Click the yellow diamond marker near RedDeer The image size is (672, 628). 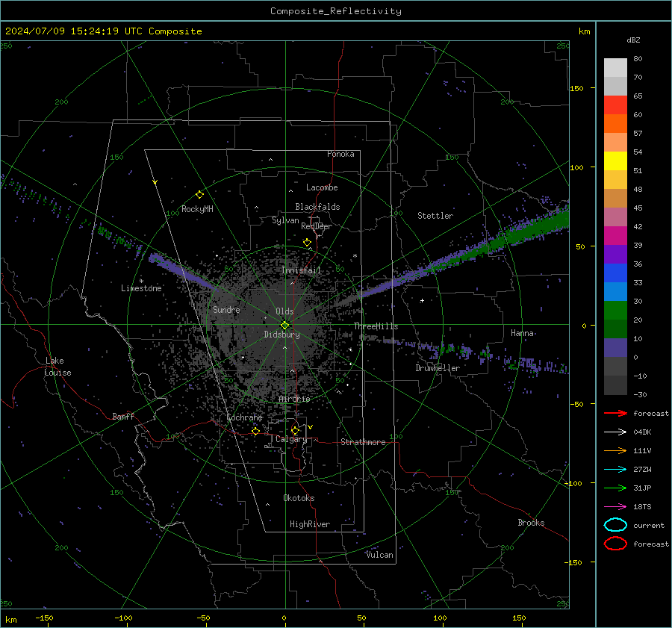coord(307,243)
